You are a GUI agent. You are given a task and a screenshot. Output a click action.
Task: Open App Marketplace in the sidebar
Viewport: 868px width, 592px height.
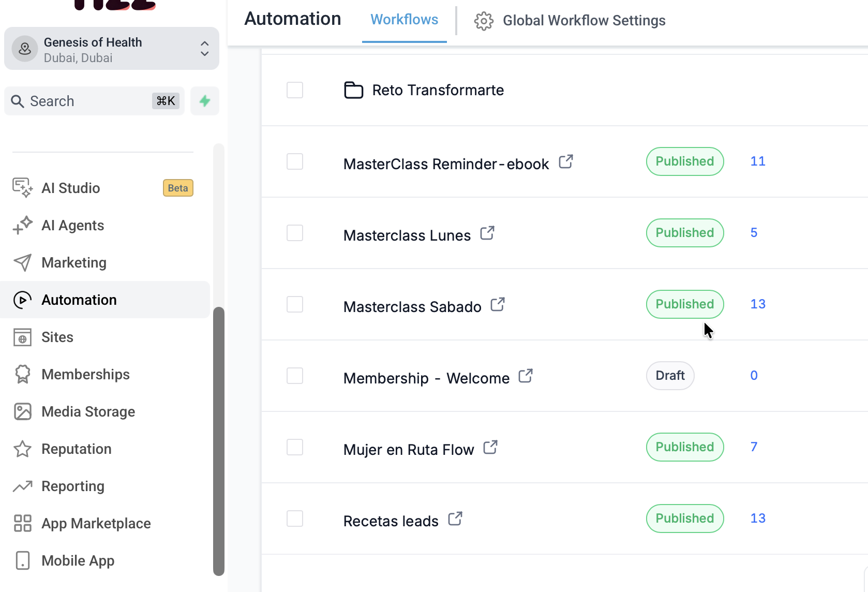[104, 523]
